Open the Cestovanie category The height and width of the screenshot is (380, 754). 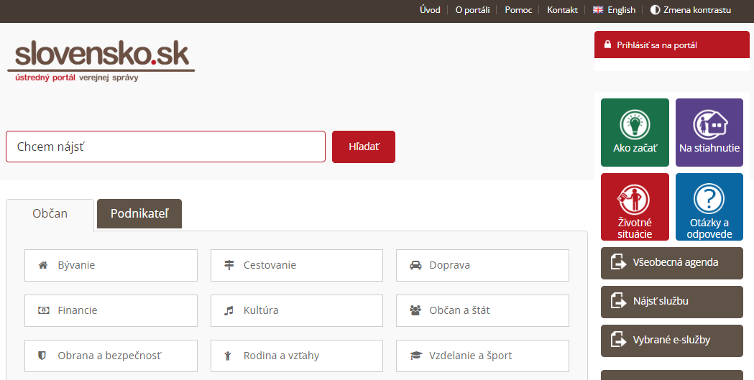point(297,265)
